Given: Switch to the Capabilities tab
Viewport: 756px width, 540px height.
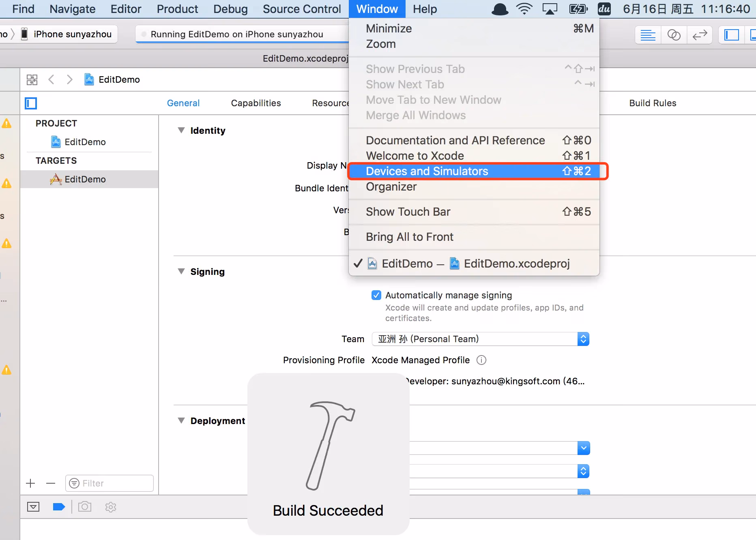Looking at the screenshot, I should coord(256,103).
